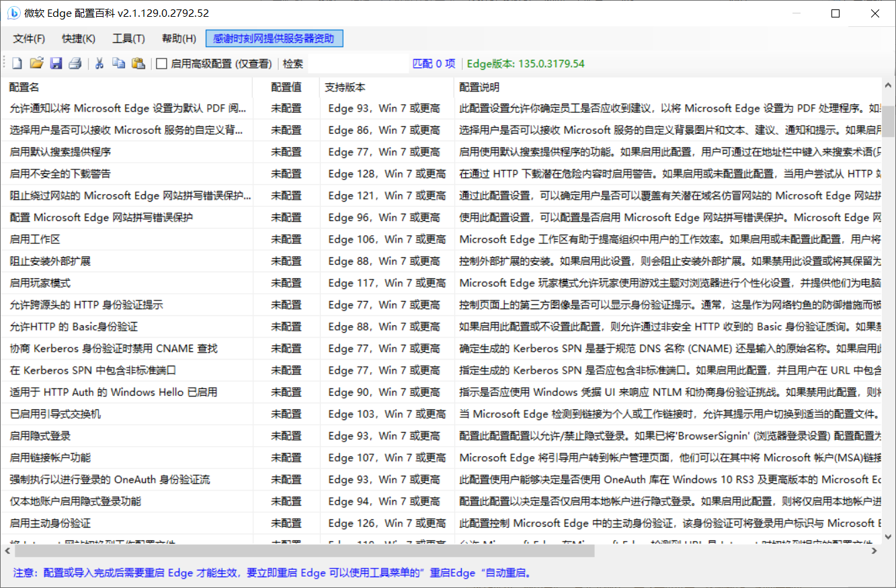Select 强制执行以进行登录的 OneAuth 身份验证流 row

pos(442,479)
